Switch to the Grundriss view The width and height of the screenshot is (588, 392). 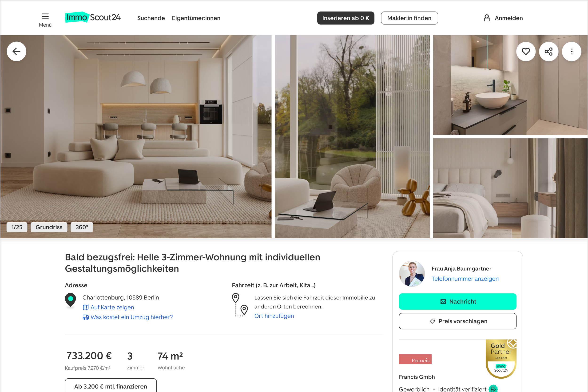coord(49,227)
